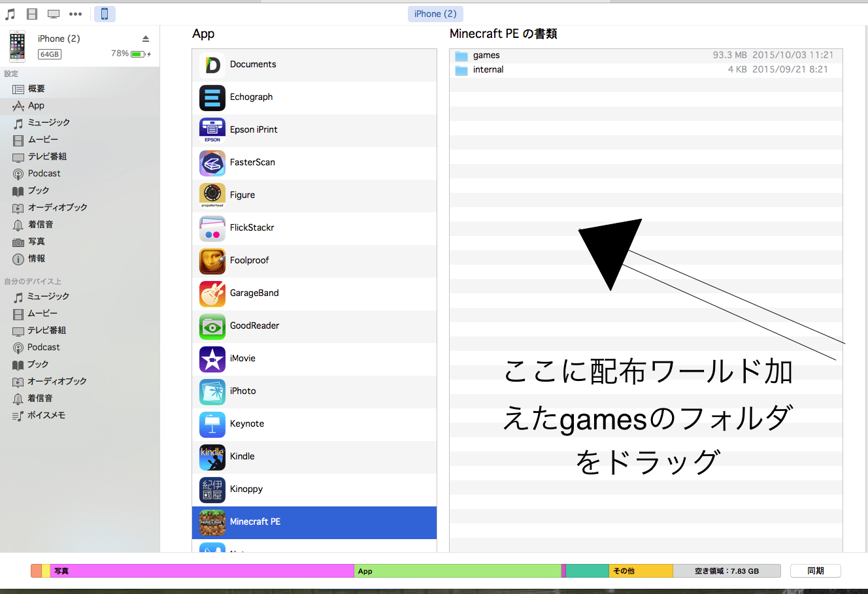Click the green App storage segment
Viewport: 868px width, 594px height.
tap(458, 570)
